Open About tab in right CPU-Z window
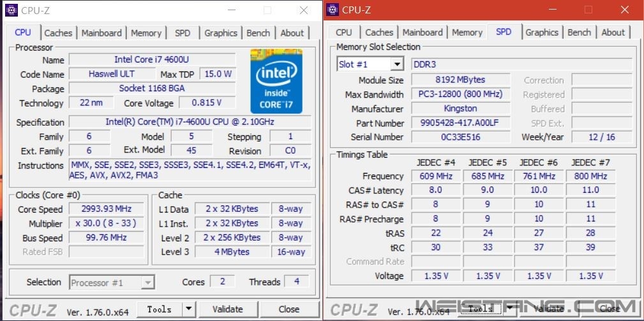 point(613,32)
